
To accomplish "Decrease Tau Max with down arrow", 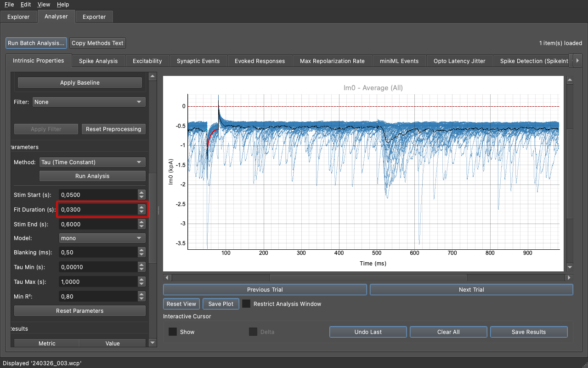I will pyautogui.click(x=141, y=285).
